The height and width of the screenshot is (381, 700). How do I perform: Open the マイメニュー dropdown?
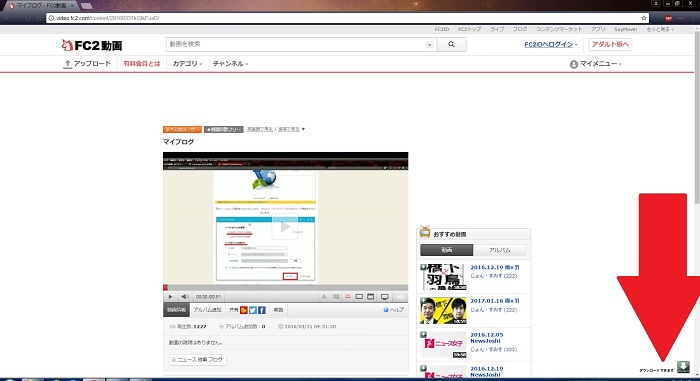pyautogui.click(x=600, y=64)
